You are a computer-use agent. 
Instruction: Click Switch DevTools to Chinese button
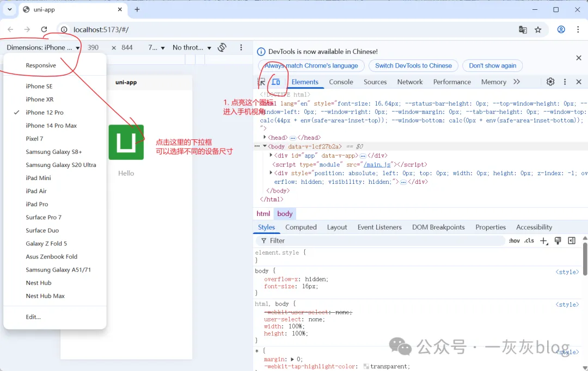[x=413, y=65]
